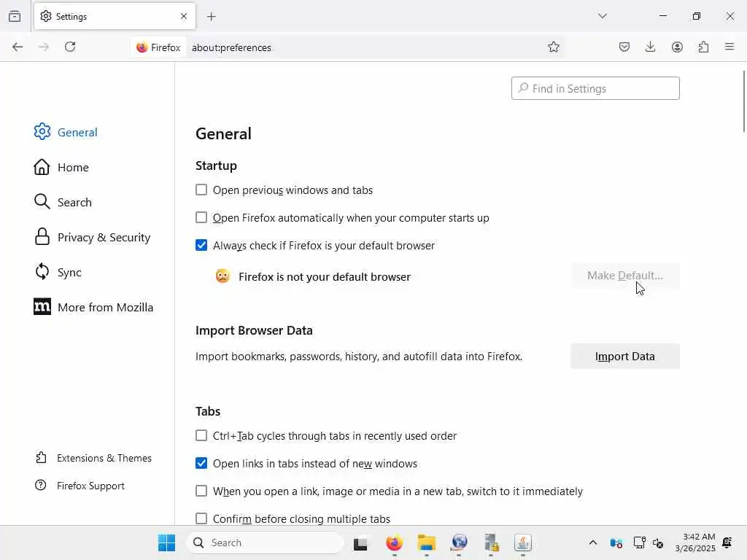747x560 pixels.
Task: Open the Search settings category
Action: [63, 202]
